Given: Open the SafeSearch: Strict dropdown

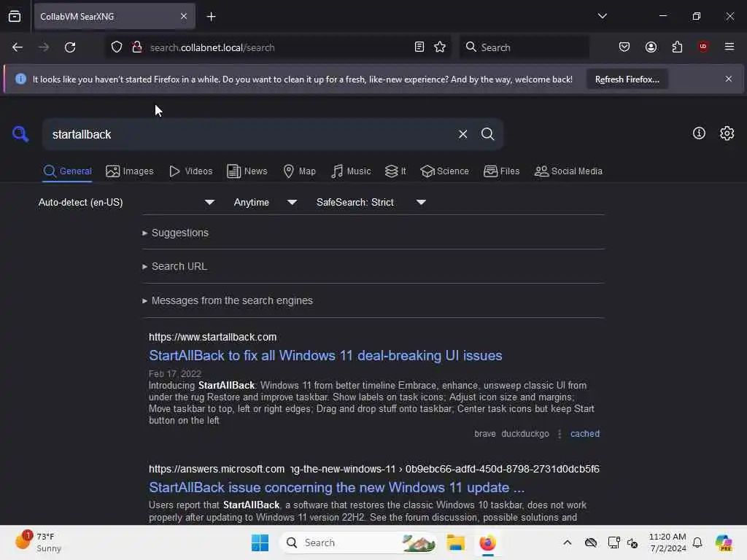Looking at the screenshot, I should [371, 203].
